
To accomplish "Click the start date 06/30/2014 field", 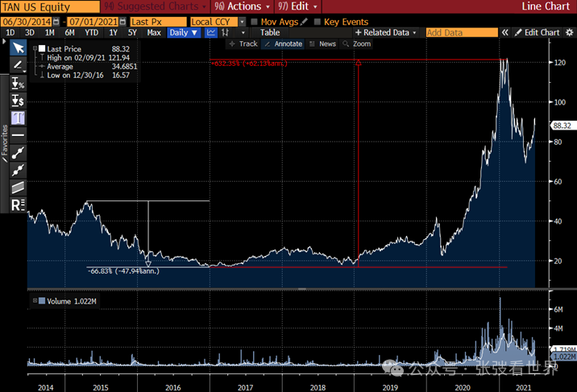I will 27,22.
